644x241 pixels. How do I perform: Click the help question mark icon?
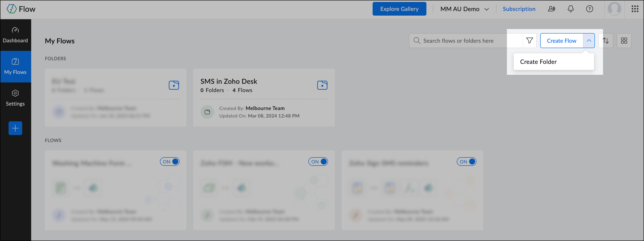(x=590, y=9)
